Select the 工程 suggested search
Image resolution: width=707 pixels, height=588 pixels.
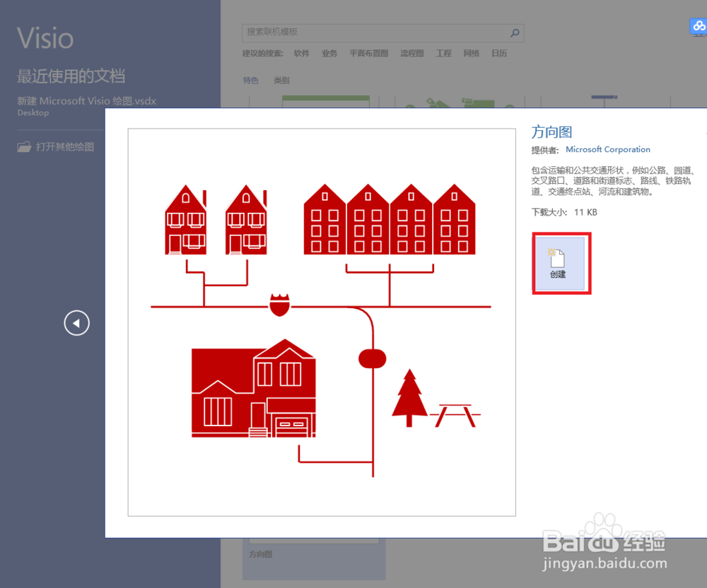(x=444, y=53)
